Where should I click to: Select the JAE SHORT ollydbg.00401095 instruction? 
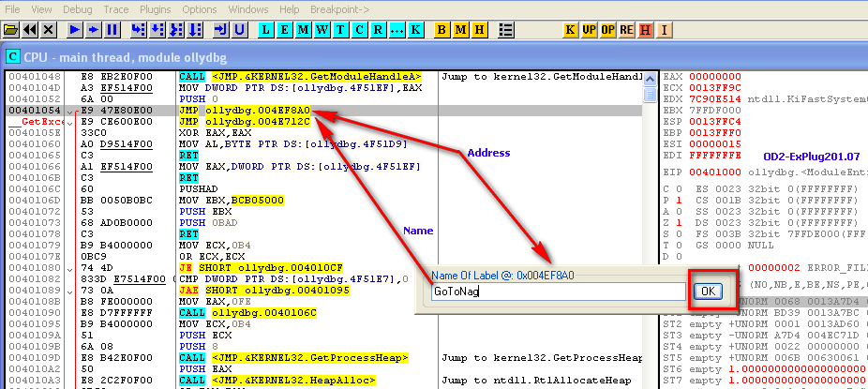point(262,291)
